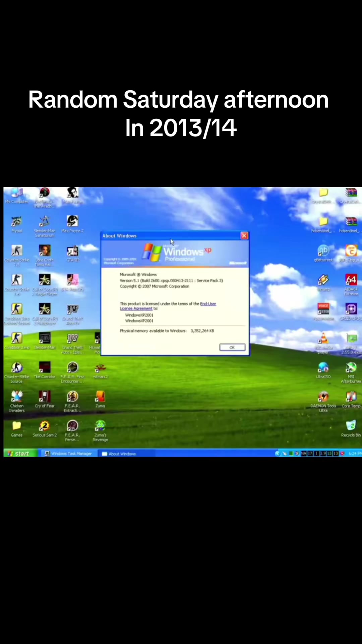
Task: Select The Corridor game icon
Action: tap(45, 370)
